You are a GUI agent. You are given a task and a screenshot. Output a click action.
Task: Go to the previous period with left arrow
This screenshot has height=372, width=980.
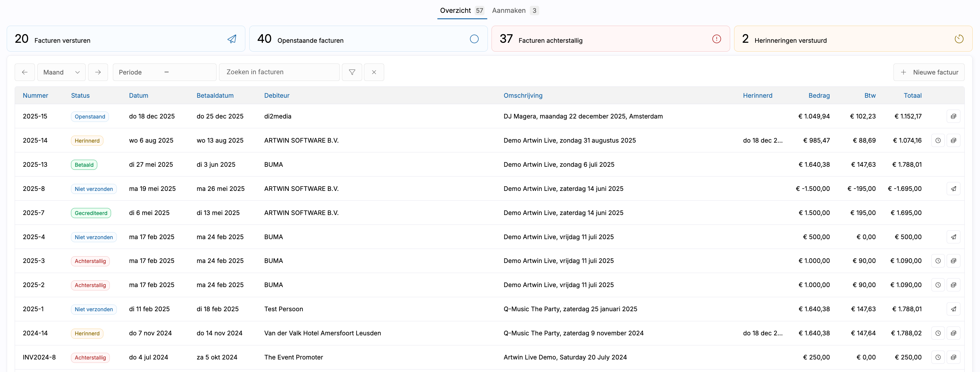pyautogui.click(x=25, y=72)
